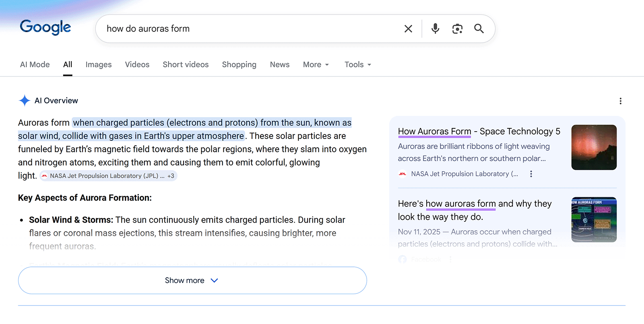The height and width of the screenshot is (324, 644).
Task: Start voice search with microphone
Action: [435, 29]
